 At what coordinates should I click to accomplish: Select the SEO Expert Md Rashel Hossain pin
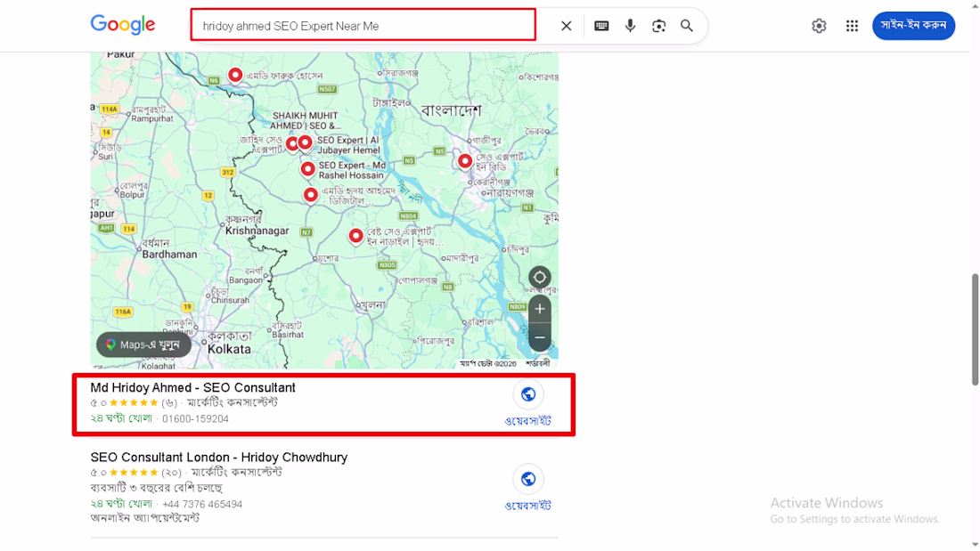[307, 170]
